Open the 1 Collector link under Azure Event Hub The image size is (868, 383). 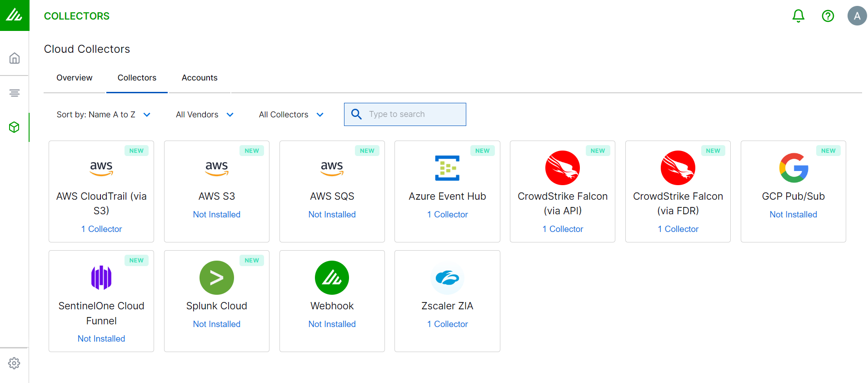(447, 214)
